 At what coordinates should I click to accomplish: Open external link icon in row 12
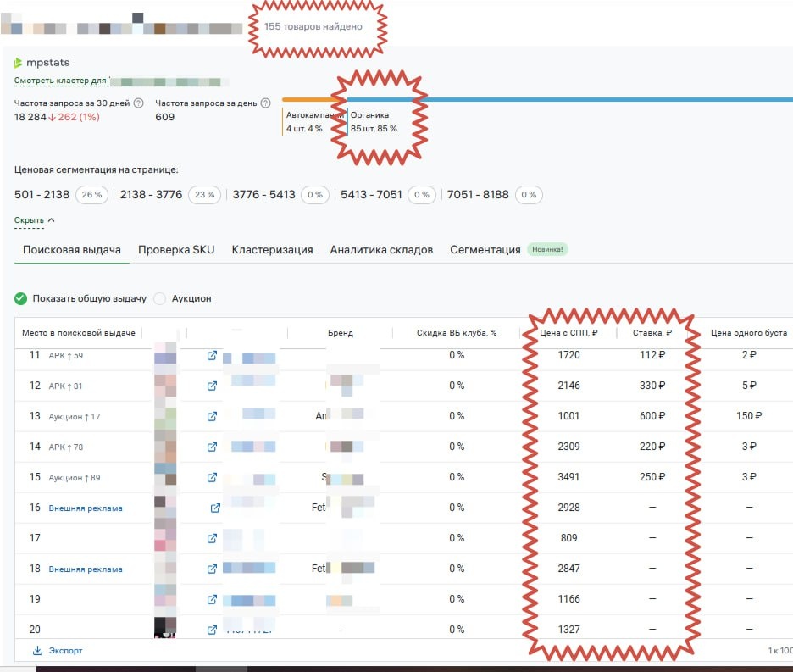click(212, 386)
